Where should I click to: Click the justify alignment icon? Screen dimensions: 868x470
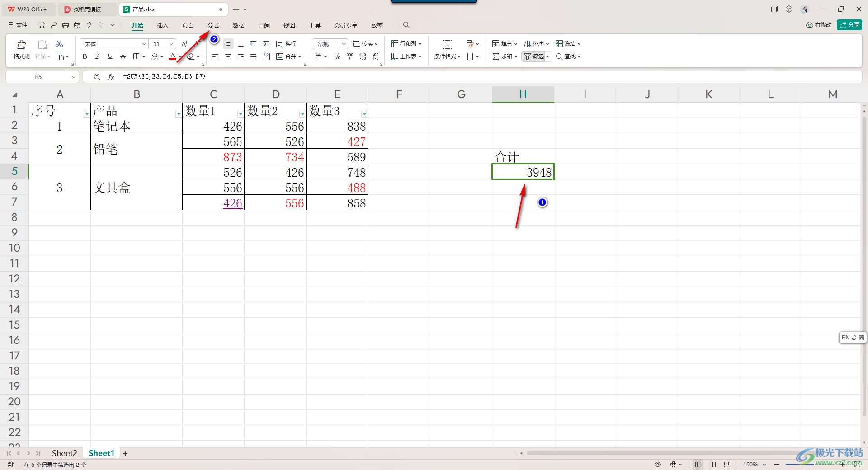[x=254, y=56]
